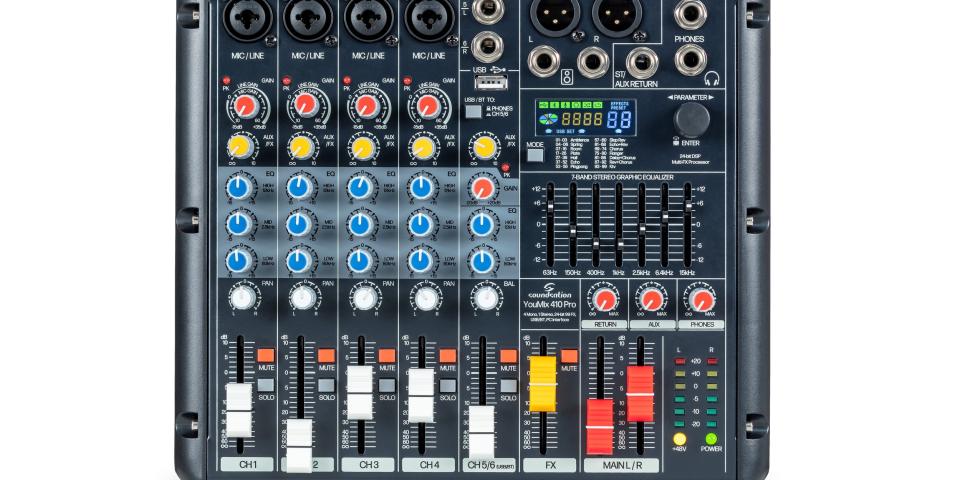Select the CH3 red GAIN knob
The width and height of the screenshot is (960, 480).
pyautogui.click(x=367, y=107)
